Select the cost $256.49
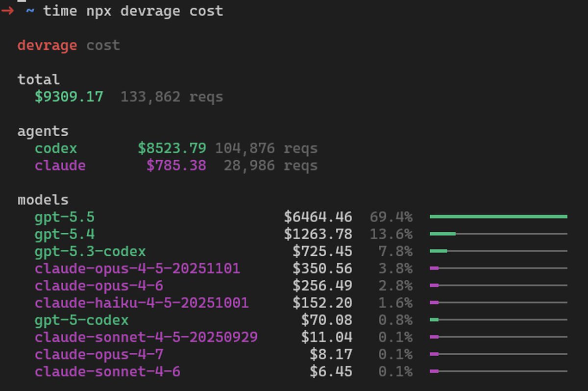The height and width of the screenshot is (391, 588). coord(322,286)
